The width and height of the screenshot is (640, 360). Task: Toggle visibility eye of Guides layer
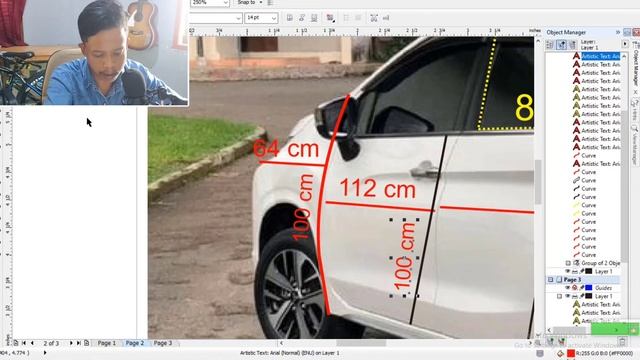point(567,288)
